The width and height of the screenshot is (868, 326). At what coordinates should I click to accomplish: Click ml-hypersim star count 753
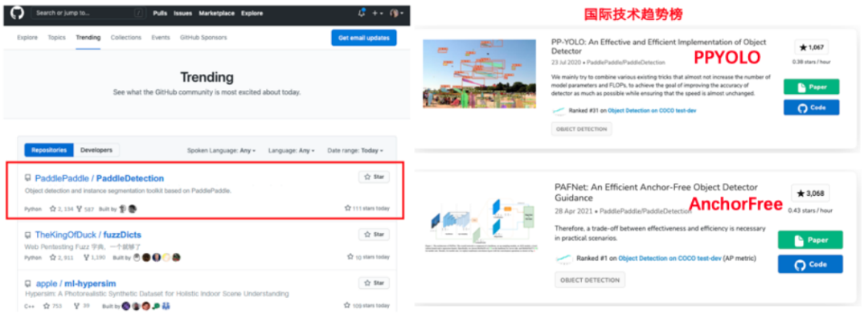(x=53, y=305)
